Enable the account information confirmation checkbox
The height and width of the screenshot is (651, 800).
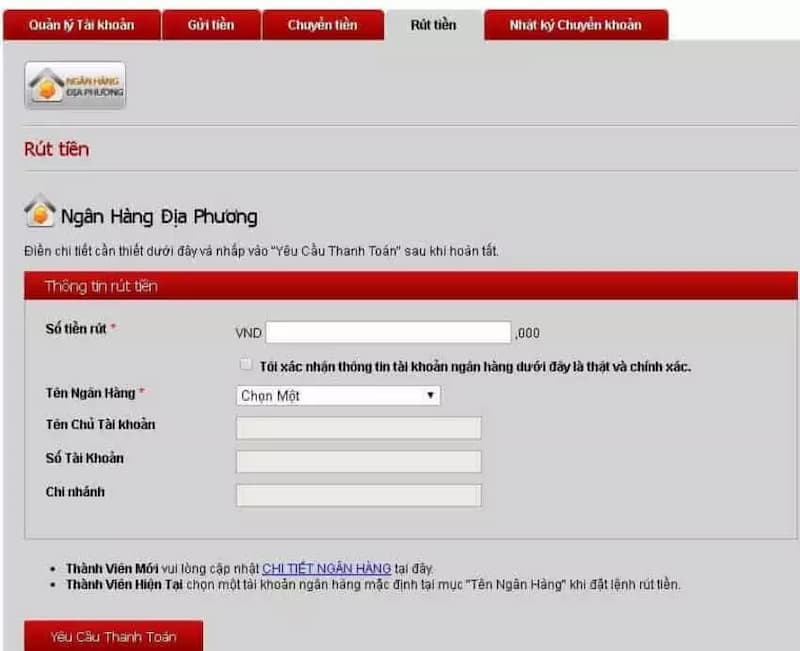(245, 364)
